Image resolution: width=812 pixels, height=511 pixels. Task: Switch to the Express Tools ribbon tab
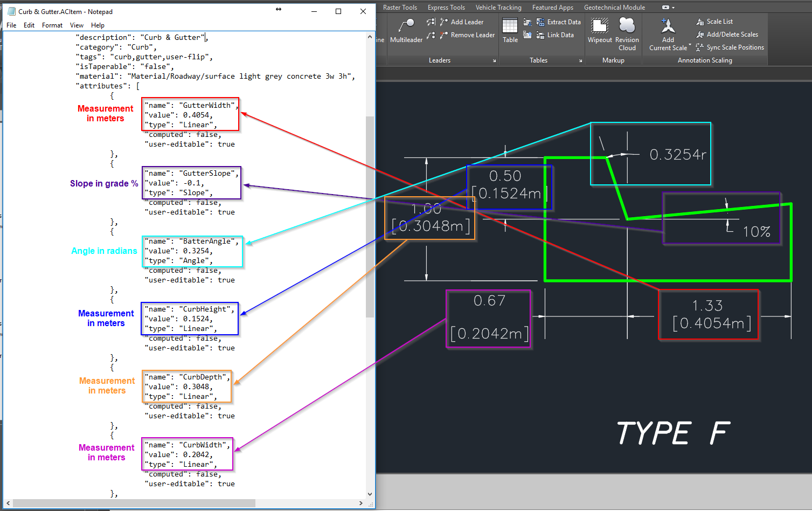click(446, 7)
